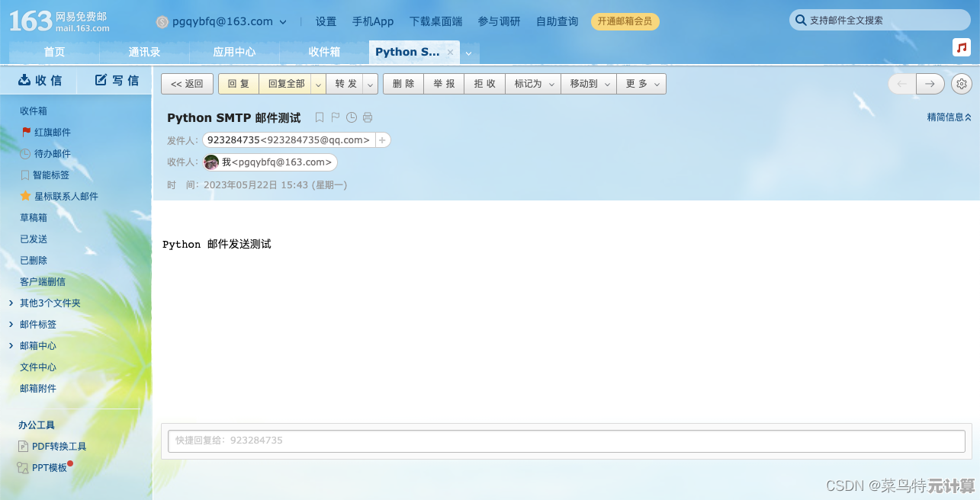Set a reminder using the clock icon beside the subject
The height and width of the screenshot is (500, 980).
point(352,117)
